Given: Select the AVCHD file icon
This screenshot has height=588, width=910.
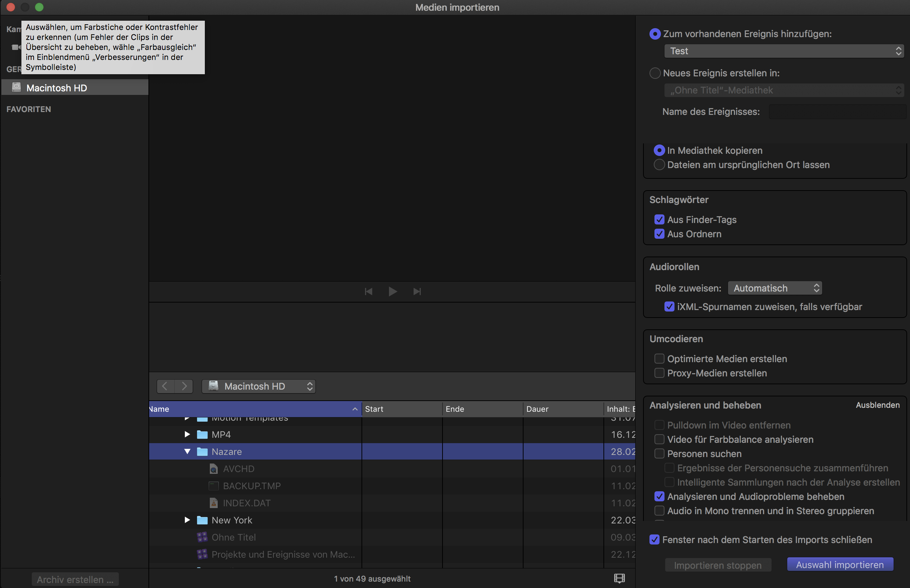Looking at the screenshot, I should [213, 468].
